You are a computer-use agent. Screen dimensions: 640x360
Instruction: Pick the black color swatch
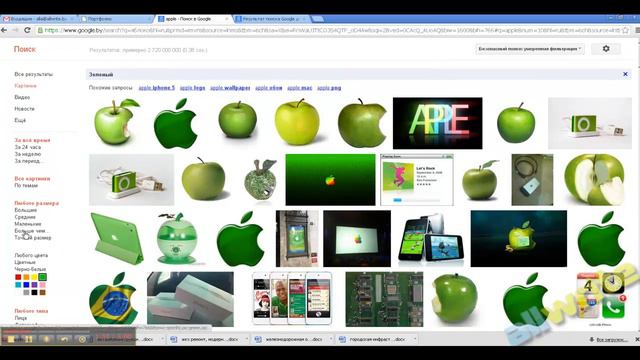tap(34, 292)
